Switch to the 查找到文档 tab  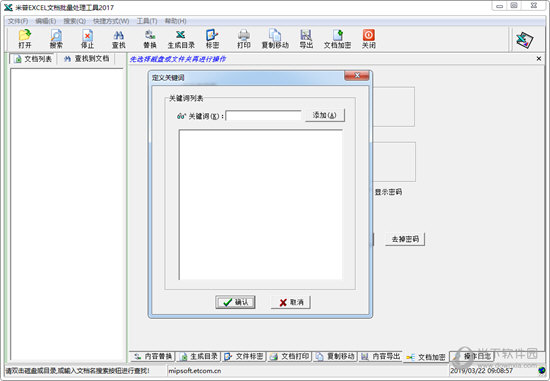pos(86,59)
